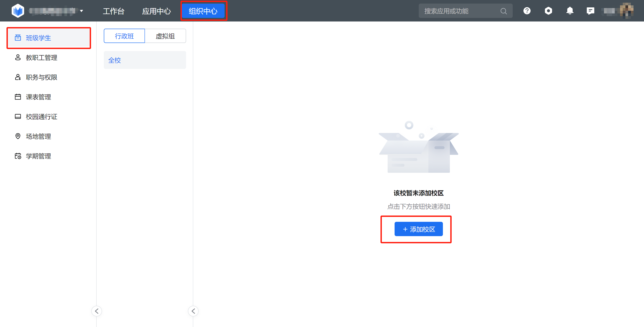Collapse the class tree panel chevron
The height and width of the screenshot is (327, 644).
(193, 311)
